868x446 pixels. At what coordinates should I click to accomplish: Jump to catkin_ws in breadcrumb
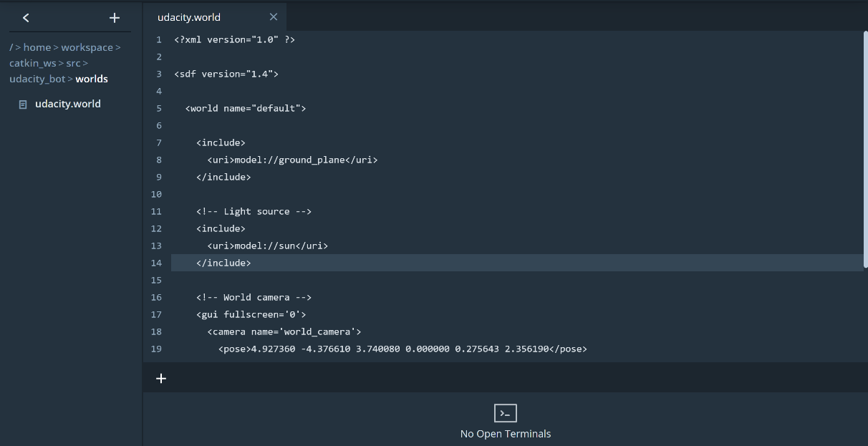(32, 63)
